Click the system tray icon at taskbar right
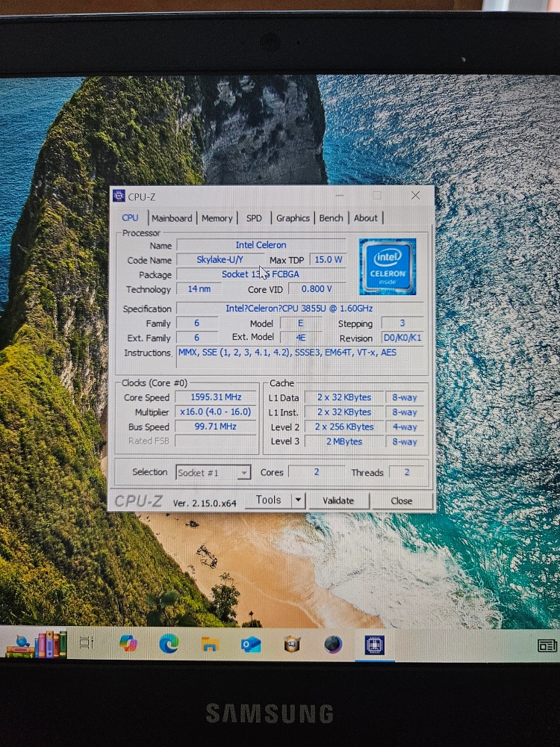This screenshot has width=560, height=747. pos(547,645)
